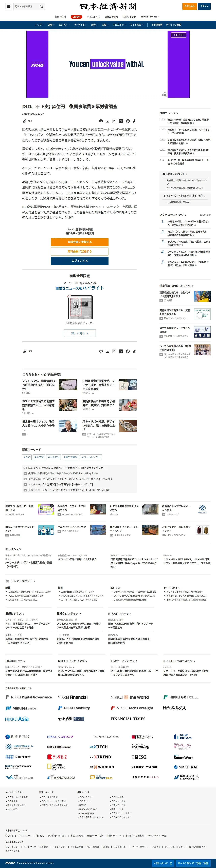This screenshot has height=868, width=216.
Task: Click the 日経ESG logo
Action: pyautogui.click(x=139, y=757)
